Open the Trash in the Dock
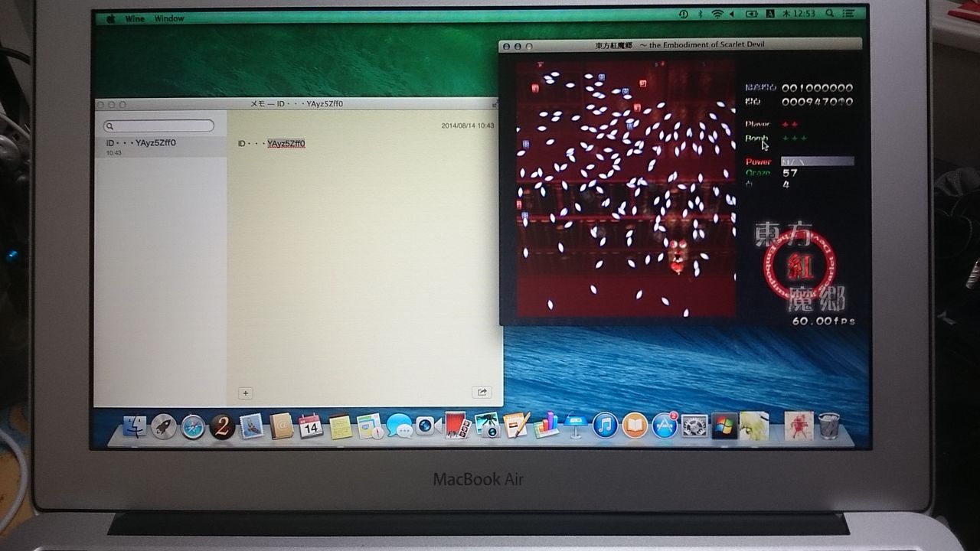Image resolution: width=980 pixels, height=551 pixels. click(x=829, y=425)
